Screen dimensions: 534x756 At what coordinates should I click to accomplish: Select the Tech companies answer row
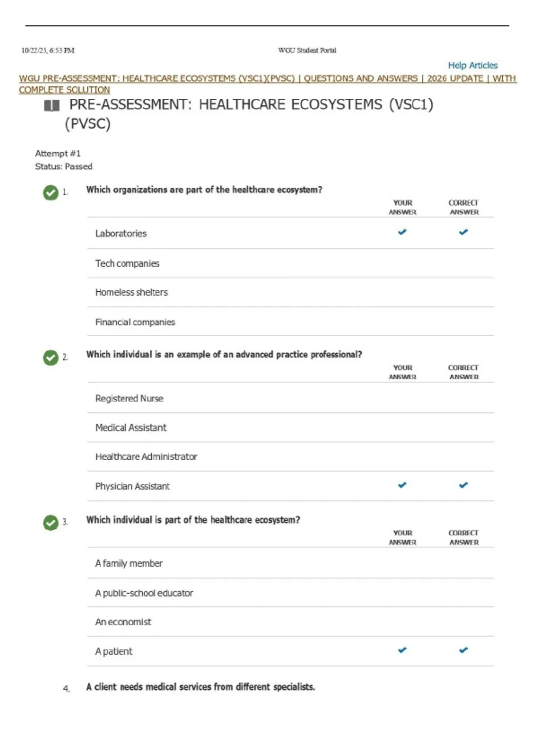291,263
